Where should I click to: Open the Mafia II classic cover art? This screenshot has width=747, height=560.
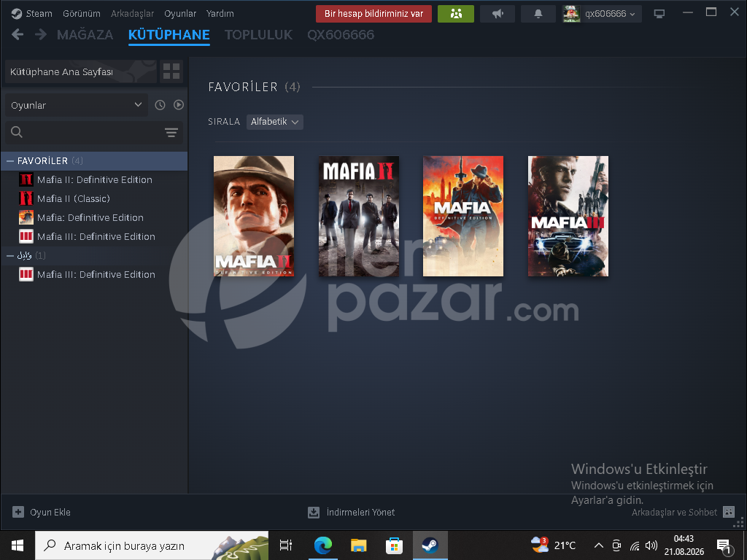[x=359, y=216]
